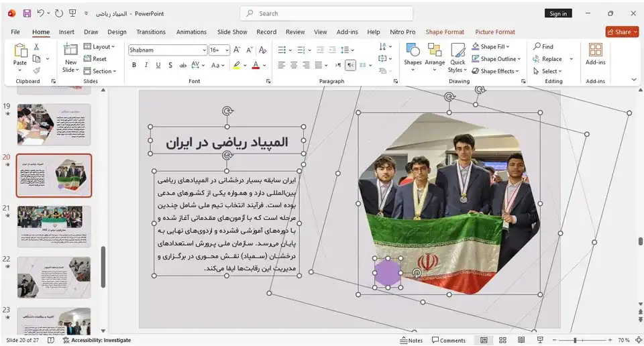644x346 pixels.
Task: Click the text highlight color marker
Action: point(237,65)
